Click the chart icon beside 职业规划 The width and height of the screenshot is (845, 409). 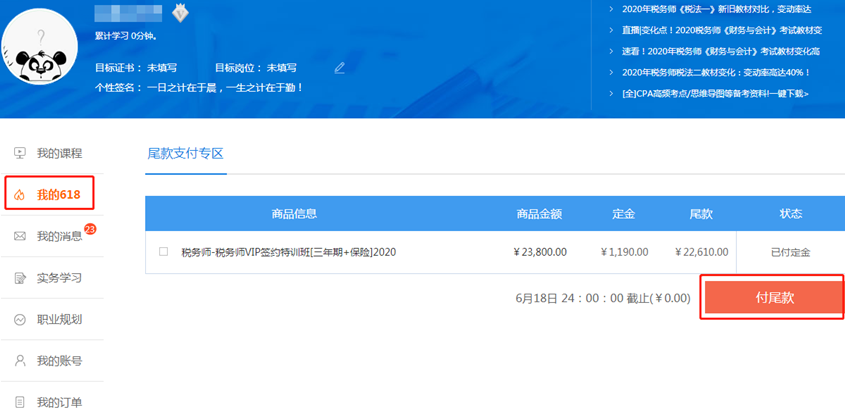20,320
